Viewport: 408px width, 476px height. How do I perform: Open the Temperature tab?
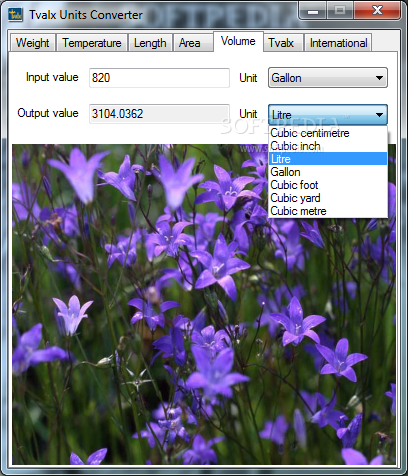(x=92, y=43)
